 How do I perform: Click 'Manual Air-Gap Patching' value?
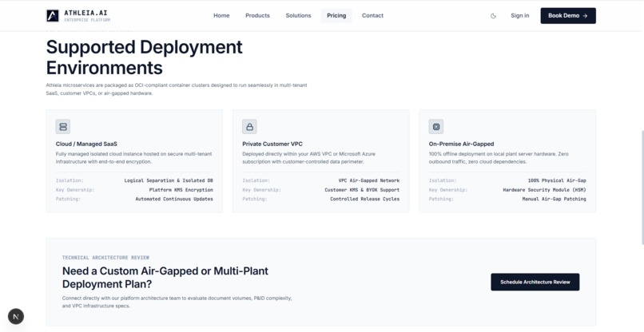click(x=554, y=199)
